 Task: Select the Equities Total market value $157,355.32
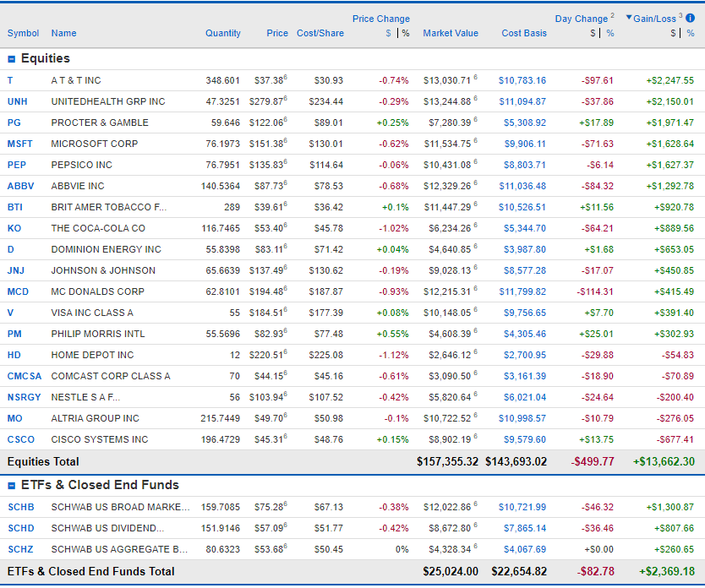(x=447, y=462)
